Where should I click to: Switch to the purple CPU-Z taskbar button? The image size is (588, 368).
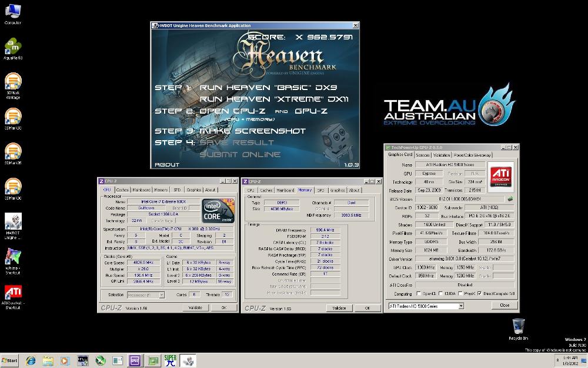coord(135,361)
